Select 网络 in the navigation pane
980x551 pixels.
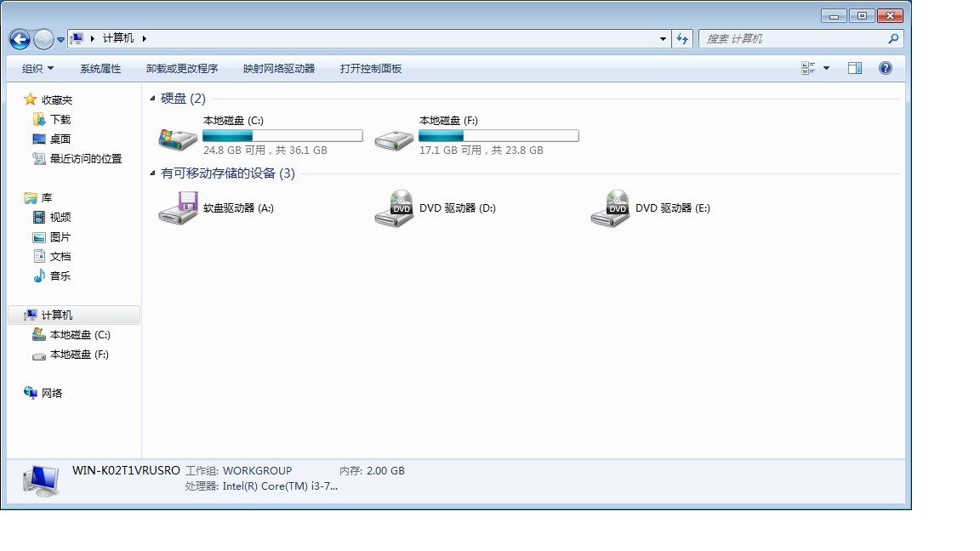(x=52, y=393)
